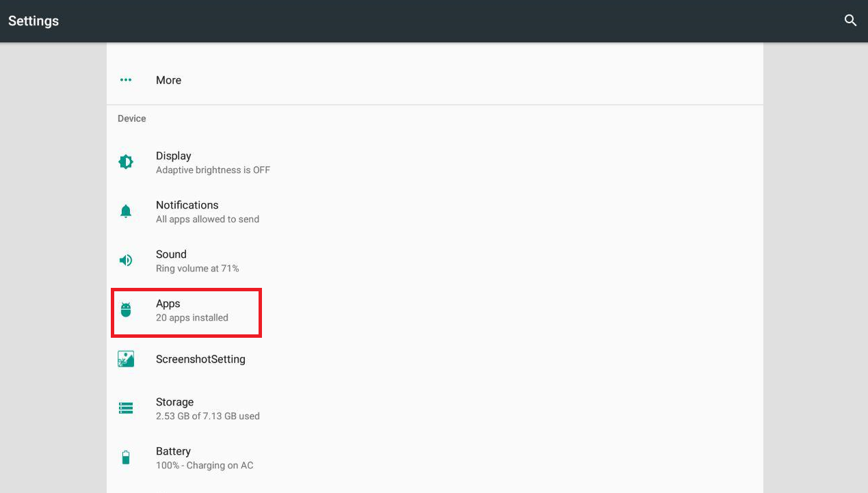This screenshot has height=493, width=868.
Task: Open search with the magnifier icon
Action: coord(850,21)
